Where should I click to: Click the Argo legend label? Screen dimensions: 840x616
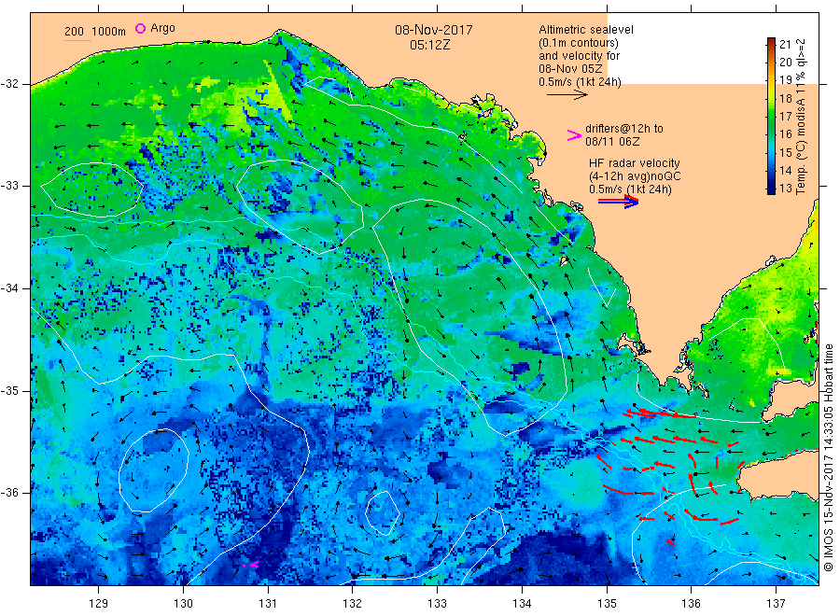(x=162, y=28)
